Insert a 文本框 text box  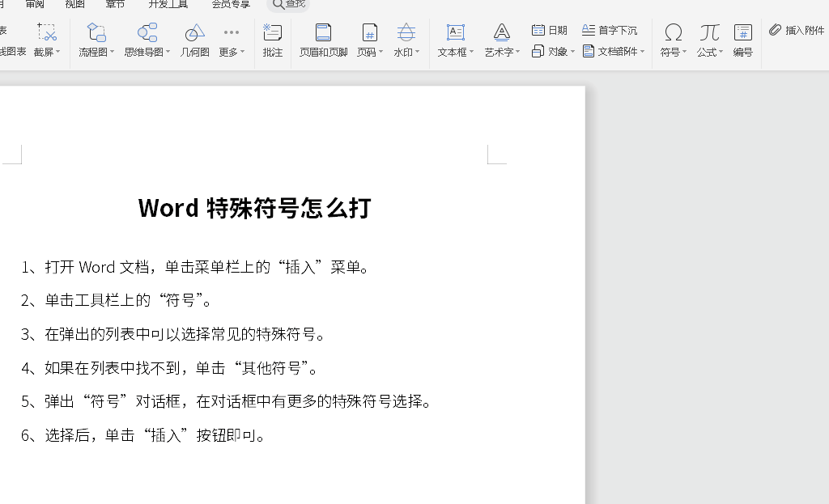click(x=456, y=32)
